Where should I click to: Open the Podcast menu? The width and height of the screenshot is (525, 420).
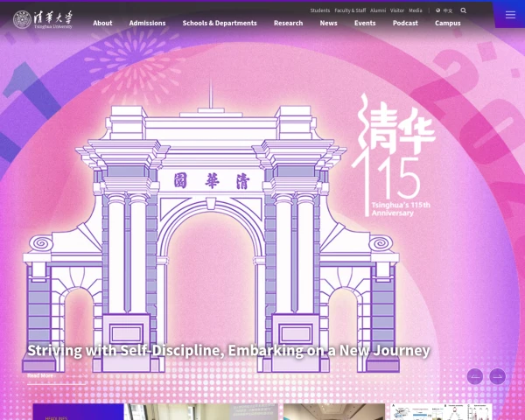pos(405,23)
